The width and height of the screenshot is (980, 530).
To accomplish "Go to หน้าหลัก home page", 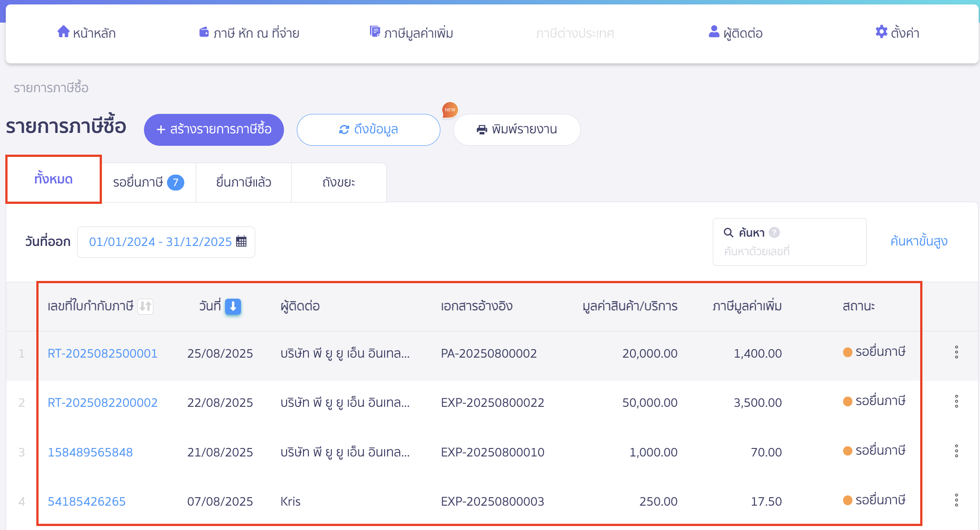I will click(x=86, y=33).
